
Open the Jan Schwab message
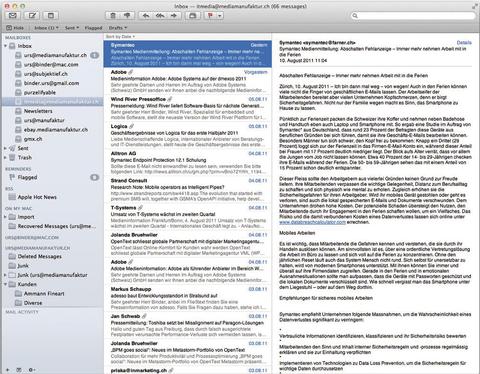(x=188, y=325)
